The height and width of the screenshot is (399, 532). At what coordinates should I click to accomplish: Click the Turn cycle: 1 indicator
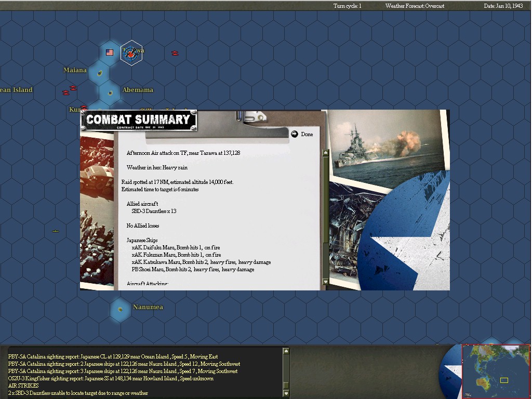click(x=347, y=6)
